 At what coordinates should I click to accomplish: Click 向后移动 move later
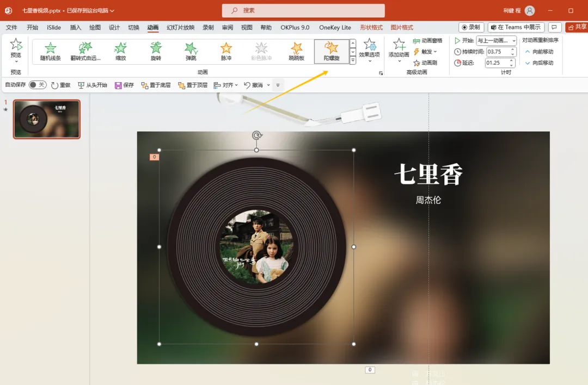click(x=539, y=63)
